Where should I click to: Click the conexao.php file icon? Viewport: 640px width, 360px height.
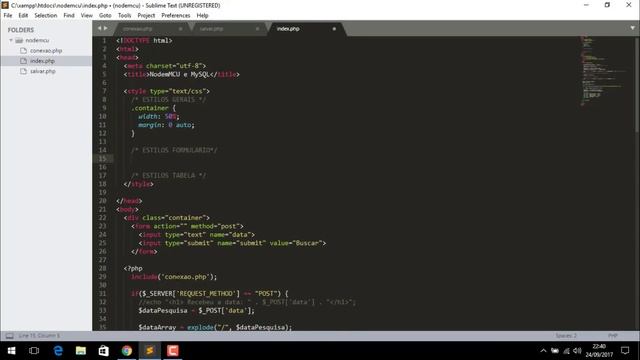[x=23, y=51]
